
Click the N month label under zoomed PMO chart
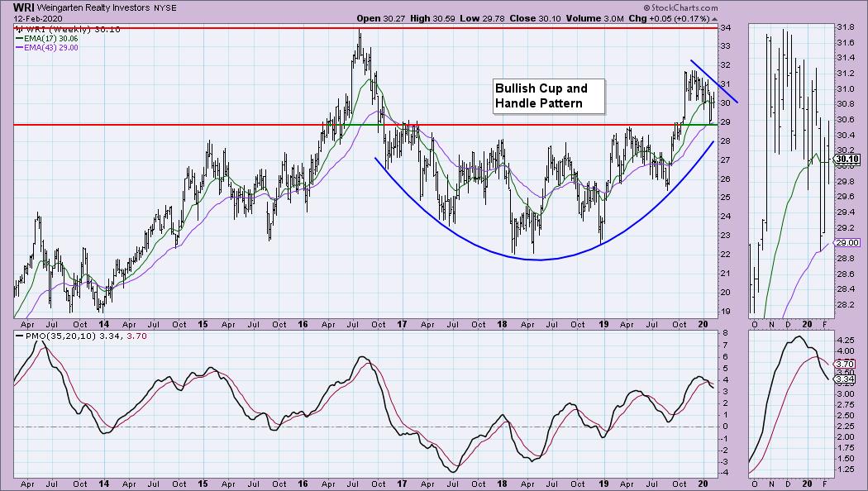tap(771, 484)
